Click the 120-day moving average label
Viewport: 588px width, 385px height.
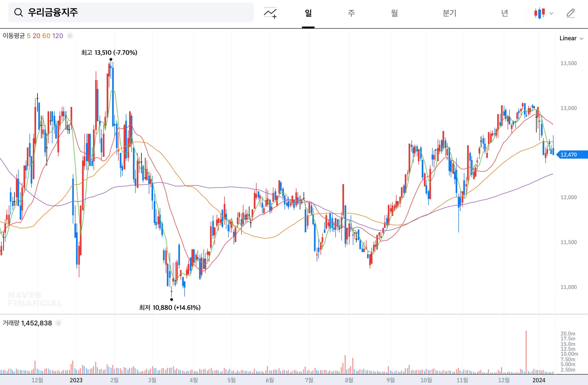pyautogui.click(x=57, y=36)
